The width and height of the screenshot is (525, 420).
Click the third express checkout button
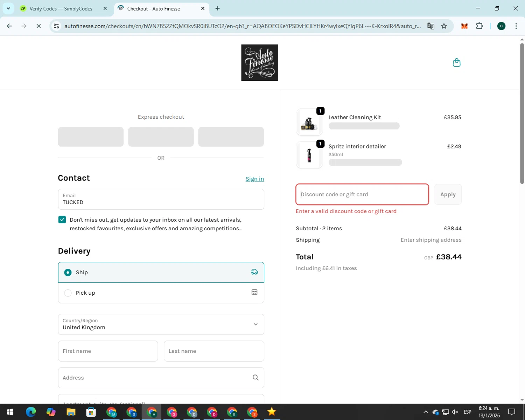click(231, 136)
